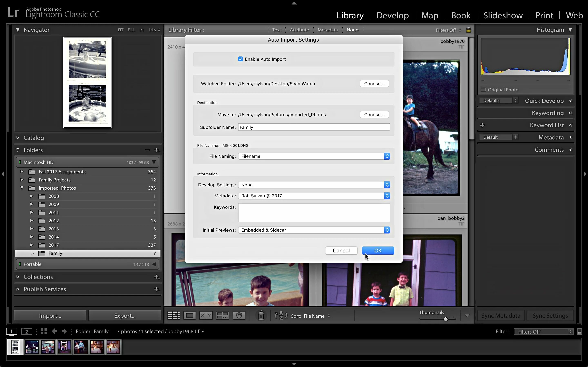The width and height of the screenshot is (588, 367).
Task: Select the Painter spray can tool
Action: click(x=261, y=315)
